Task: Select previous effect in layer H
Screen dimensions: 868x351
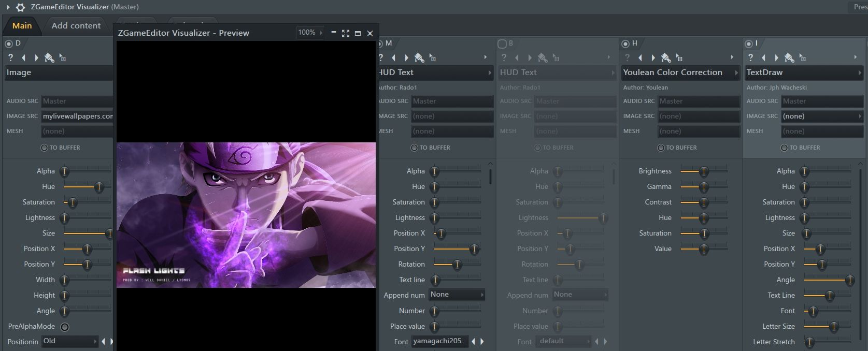Action: pos(640,57)
